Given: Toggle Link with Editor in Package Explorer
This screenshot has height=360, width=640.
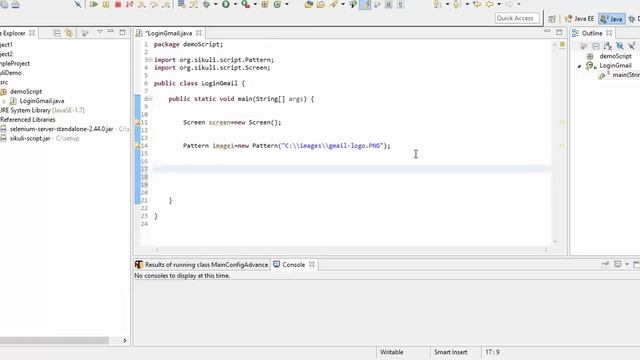Looking at the screenshot, I should pyautogui.click(x=69, y=33).
